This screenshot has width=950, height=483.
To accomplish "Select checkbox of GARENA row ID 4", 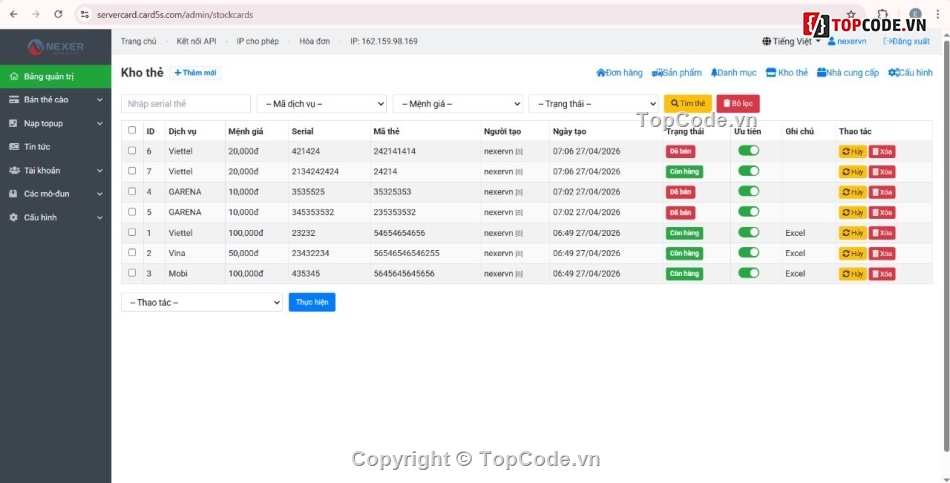I will coord(132,192).
